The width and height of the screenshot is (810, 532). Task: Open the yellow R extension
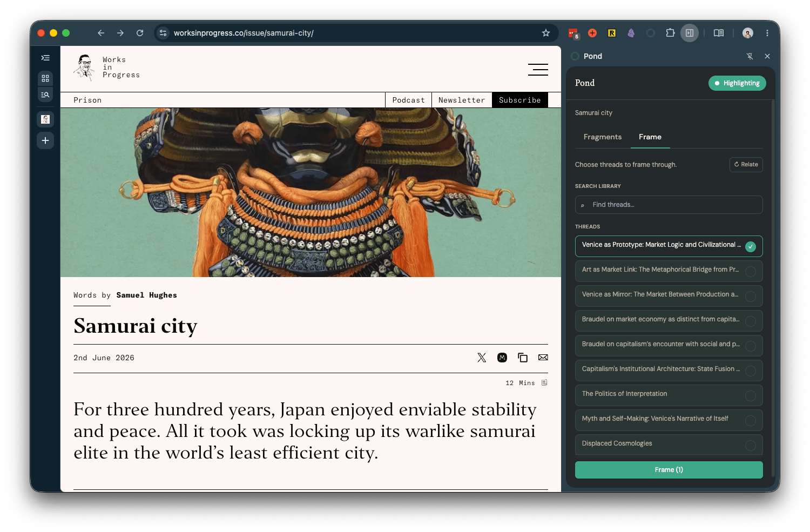coord(612,33)
